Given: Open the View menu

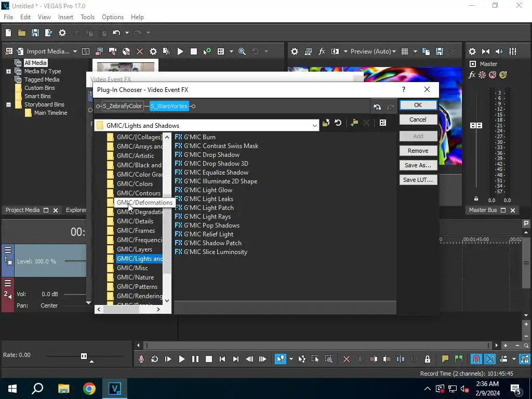Looking at the screenshot, I should (x=44, y=17).
